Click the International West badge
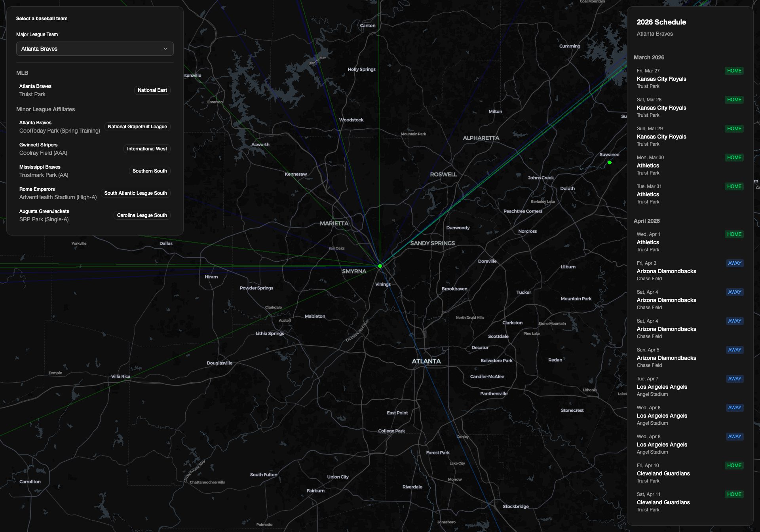The height and width of the screenshot is (532, 760). (147, 149)
